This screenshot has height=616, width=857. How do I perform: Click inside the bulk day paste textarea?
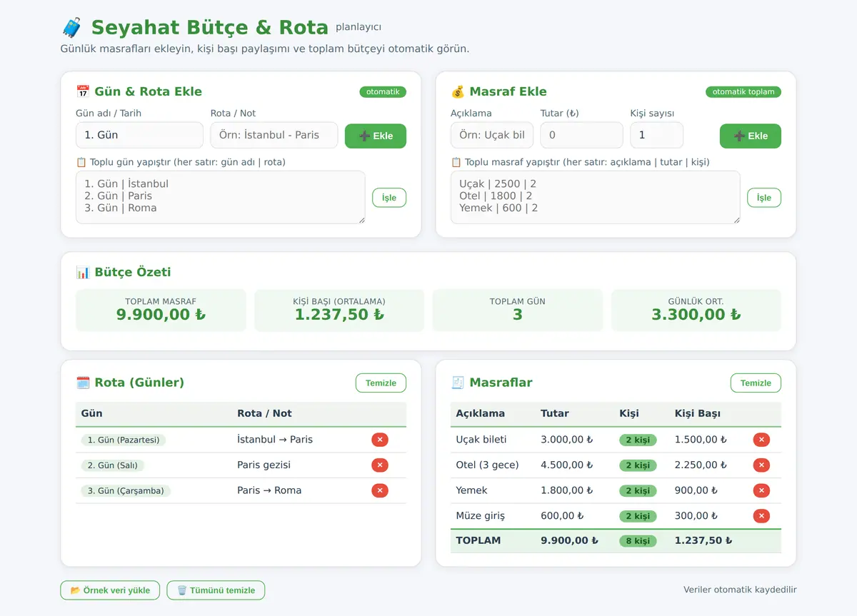coord(221,197)
